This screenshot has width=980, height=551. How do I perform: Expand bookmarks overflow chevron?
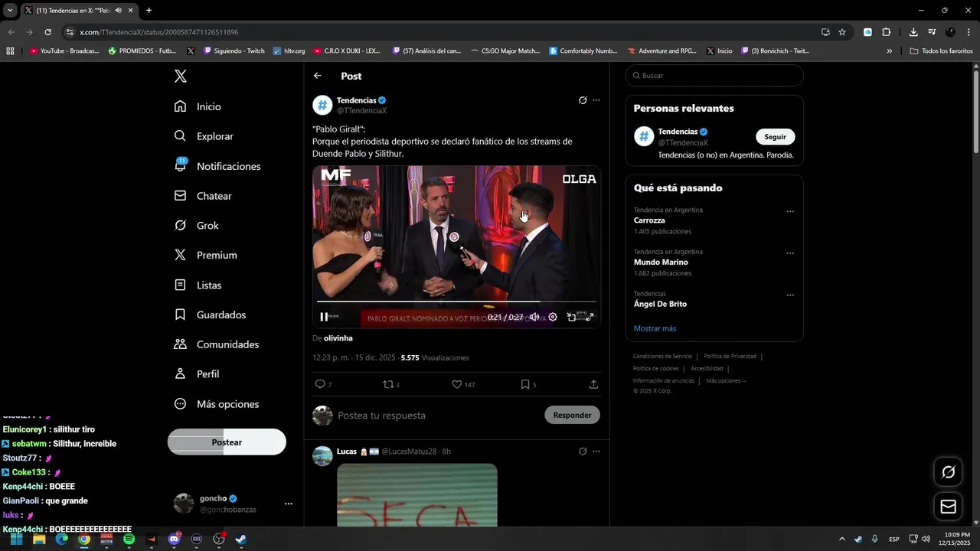pyautogui.click(x=889, y=51)
